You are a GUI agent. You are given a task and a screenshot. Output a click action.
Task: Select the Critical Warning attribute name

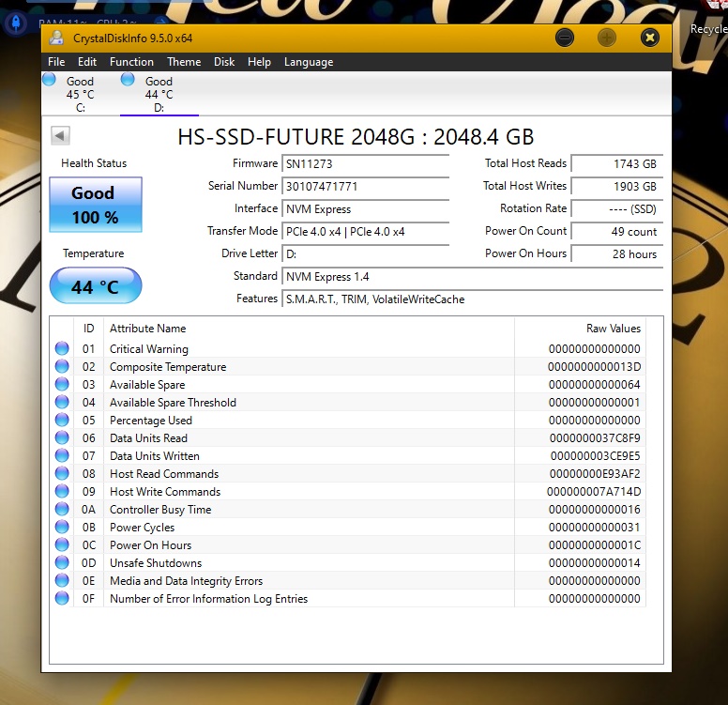tap(148, 349)
